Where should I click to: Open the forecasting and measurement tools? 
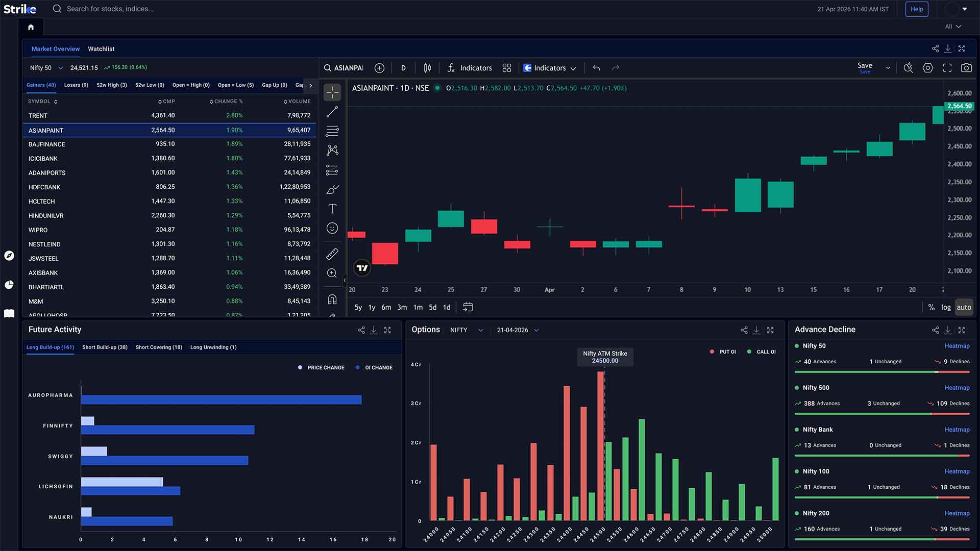pyautogui.click(x=332, y=170)
